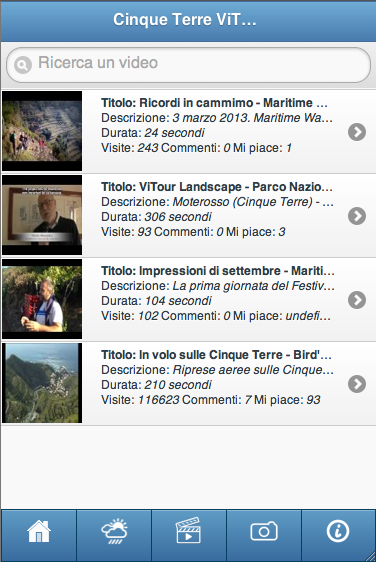The width and height of the screenshot is (376, 562).
Task: Expand arrow for Impressioni di settembre video
Action: click(x=357, y=300)
